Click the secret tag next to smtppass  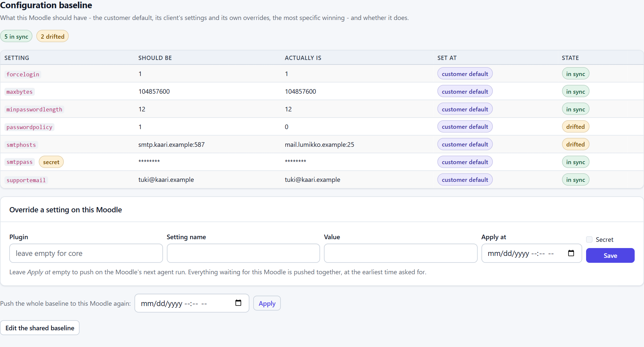[51, 162]
